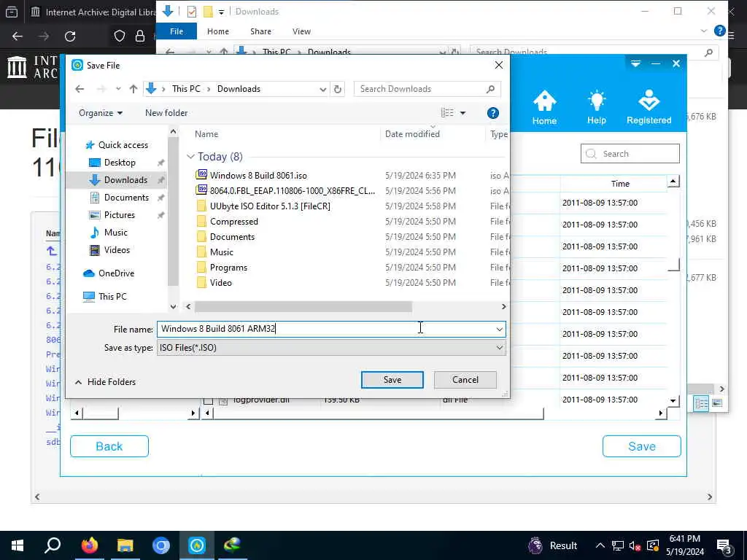Screen dimensions: 747x560
Task: Expand the Explorer ribbon chevron
Action: pos(704,31)
